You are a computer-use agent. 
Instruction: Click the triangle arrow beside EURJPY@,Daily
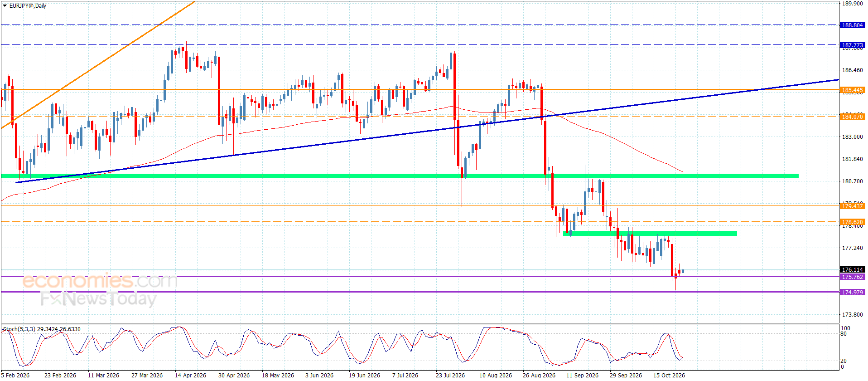coord(5,6)
